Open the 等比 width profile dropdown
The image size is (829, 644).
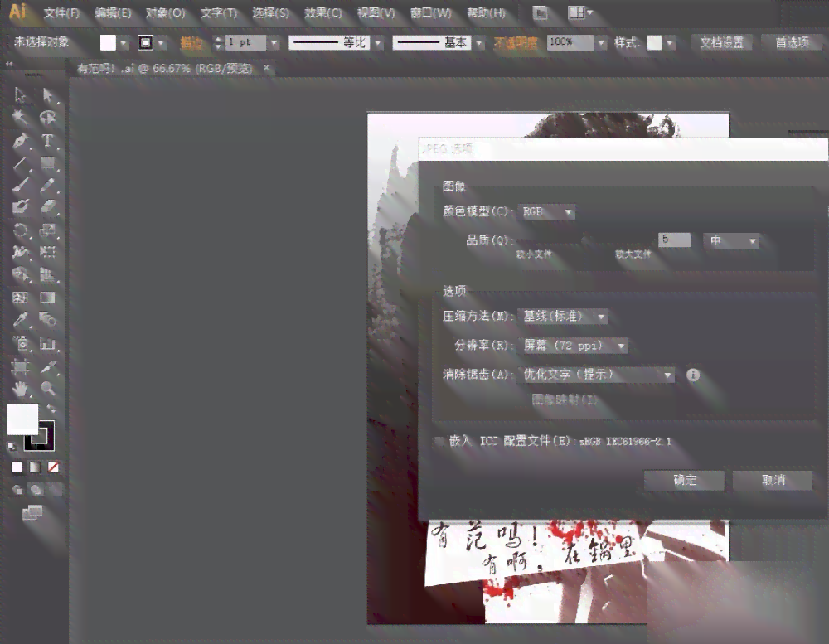pyautogui.click(x=377, y=43)
